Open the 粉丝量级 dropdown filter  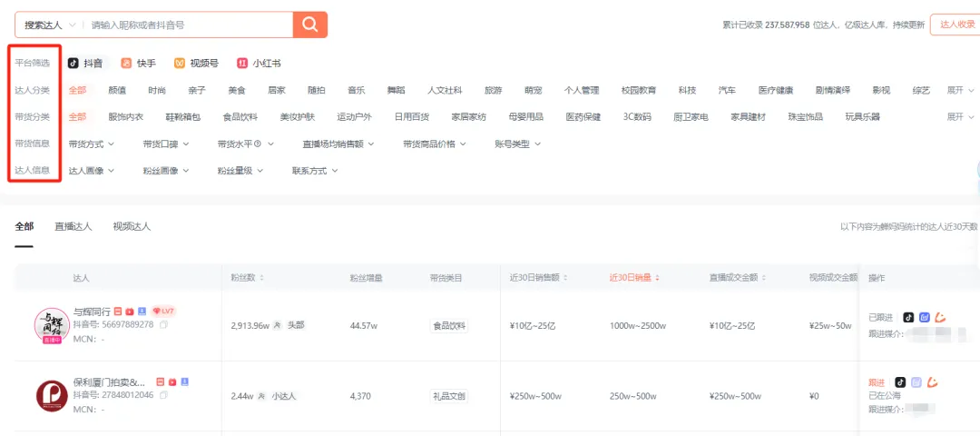point(240,170)
